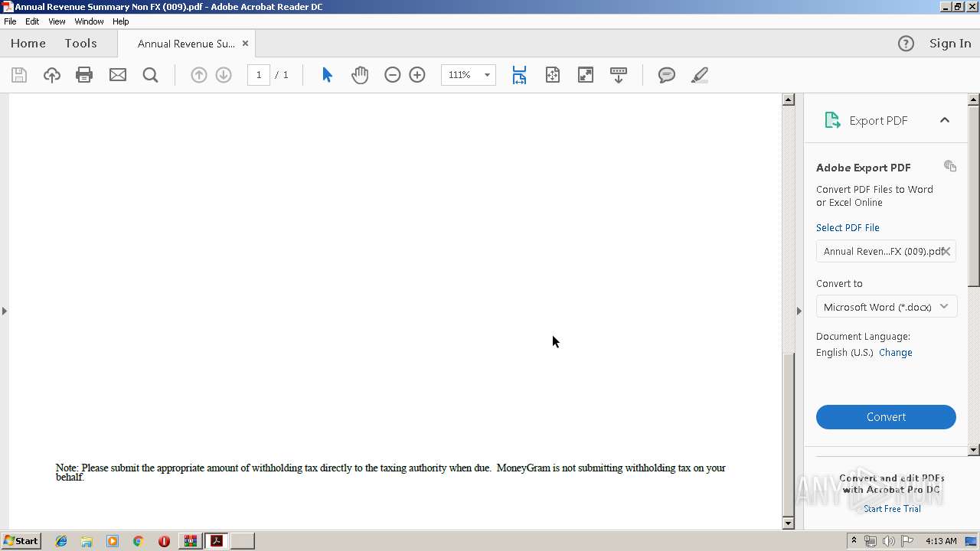Zoom in with plus icon
This screenshot has width=980, height=551.
417,75
